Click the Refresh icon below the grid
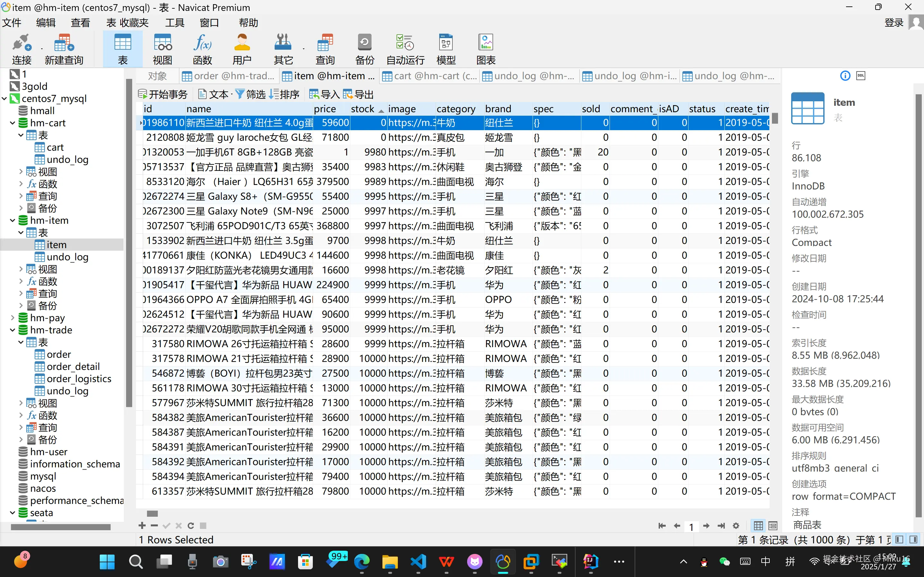 point(191,526)
